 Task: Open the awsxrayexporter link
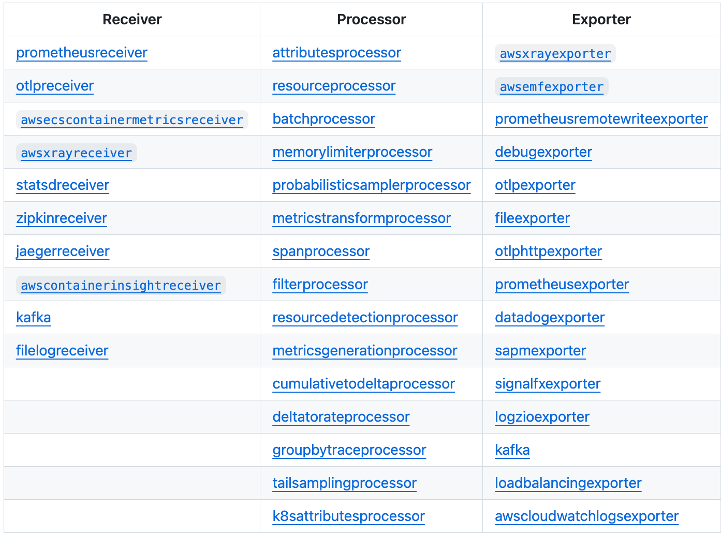[555, 54]
